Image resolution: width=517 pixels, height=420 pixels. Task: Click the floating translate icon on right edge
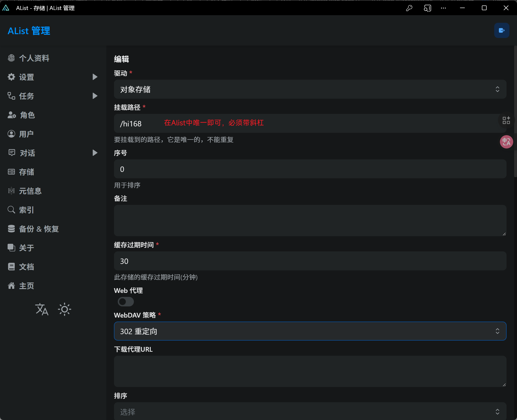(506, 142)
